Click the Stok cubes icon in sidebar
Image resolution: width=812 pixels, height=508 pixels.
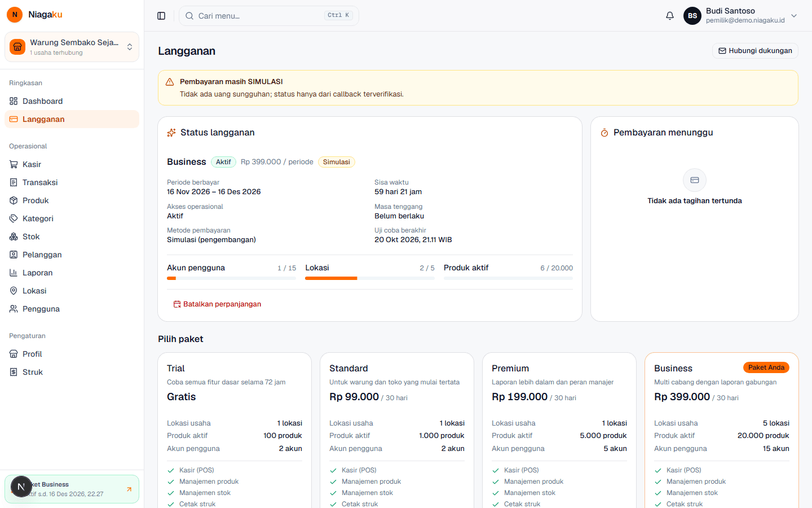click(x=14, y=237)
